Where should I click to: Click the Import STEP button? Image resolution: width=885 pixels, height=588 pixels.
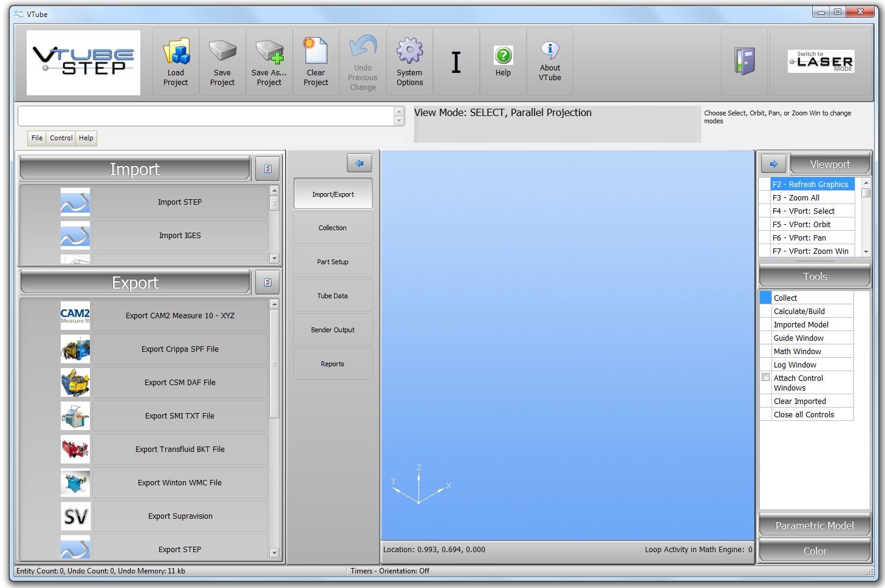(x=180, y=202)
